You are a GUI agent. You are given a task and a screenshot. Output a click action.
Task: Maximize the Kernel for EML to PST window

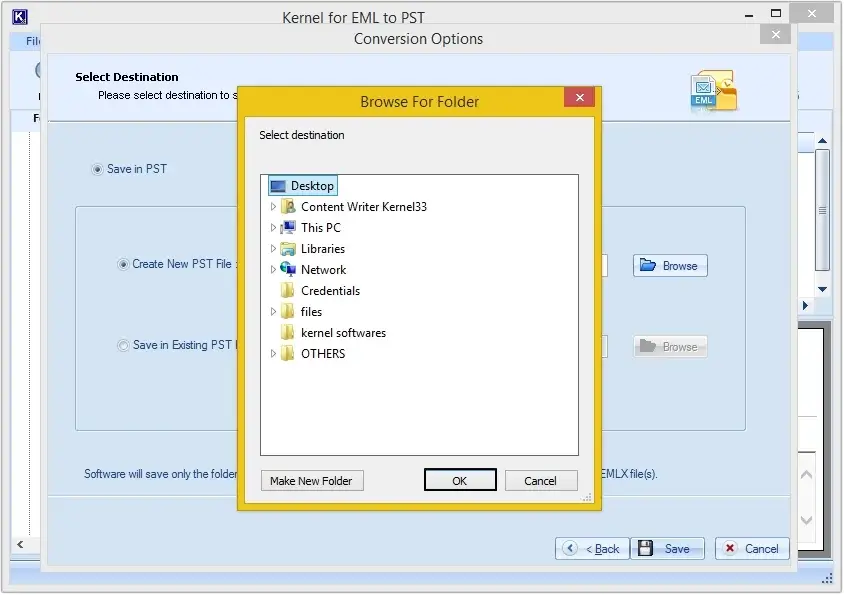coord(776,13)
